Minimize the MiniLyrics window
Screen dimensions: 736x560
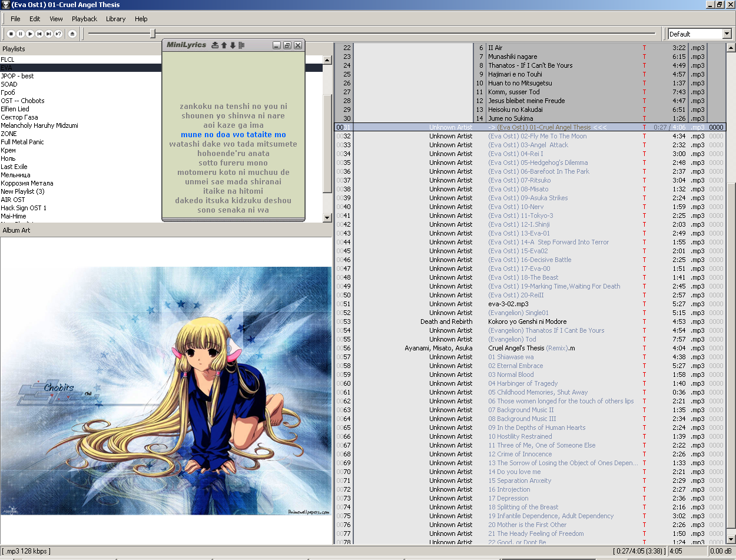pos(277,45)
